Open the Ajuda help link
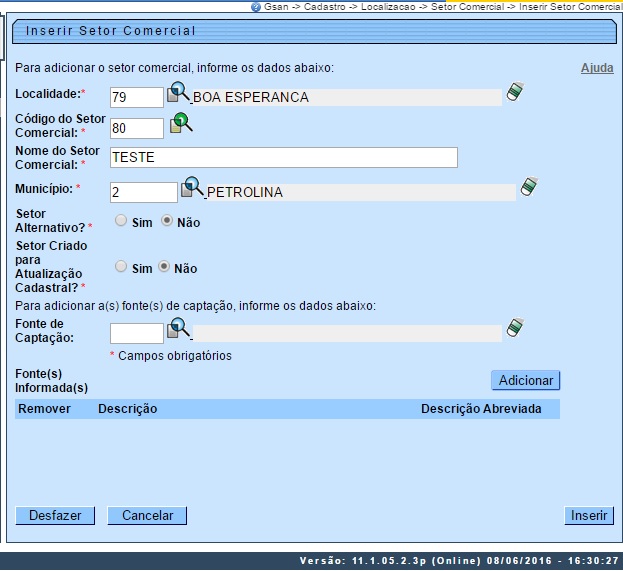This screenshot has width=623, height=571. coord(597,68)
